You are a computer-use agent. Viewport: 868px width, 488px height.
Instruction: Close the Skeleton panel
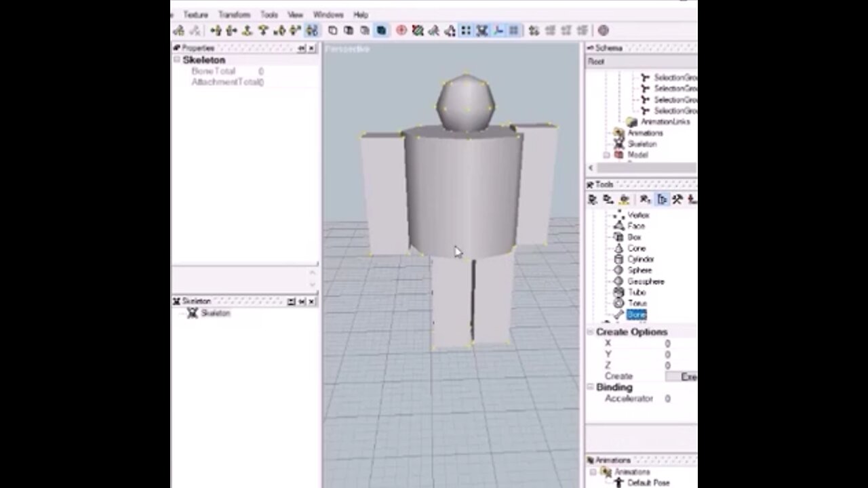[312, 301]
